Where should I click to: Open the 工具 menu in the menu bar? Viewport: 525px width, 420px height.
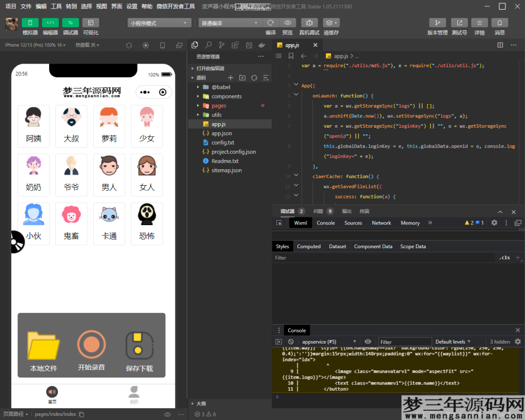click(57, 7)
